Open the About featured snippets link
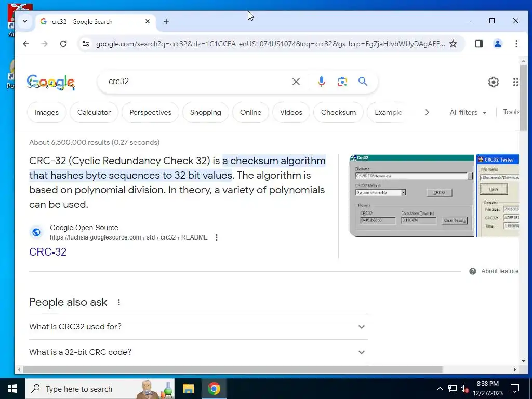 tap(500, 271)
